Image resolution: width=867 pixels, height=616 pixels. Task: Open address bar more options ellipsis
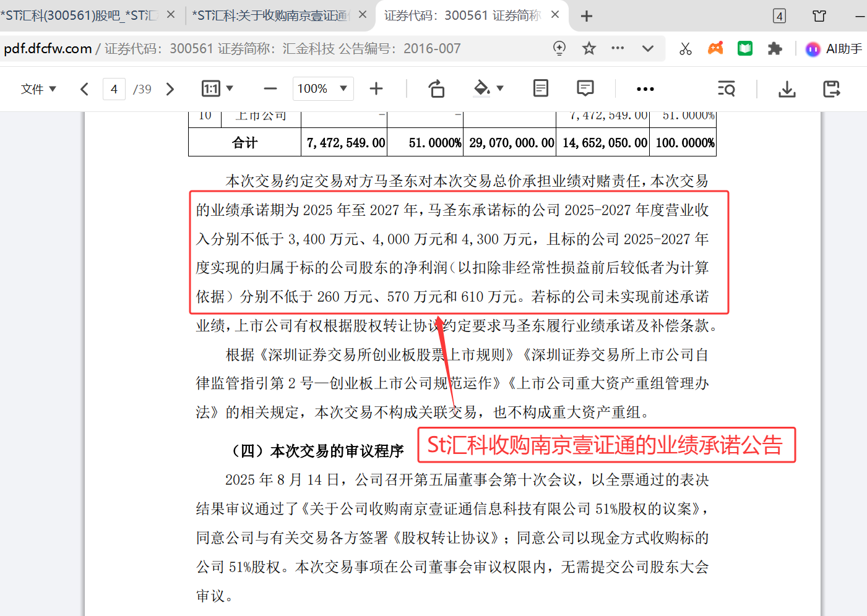coord(618,48)
